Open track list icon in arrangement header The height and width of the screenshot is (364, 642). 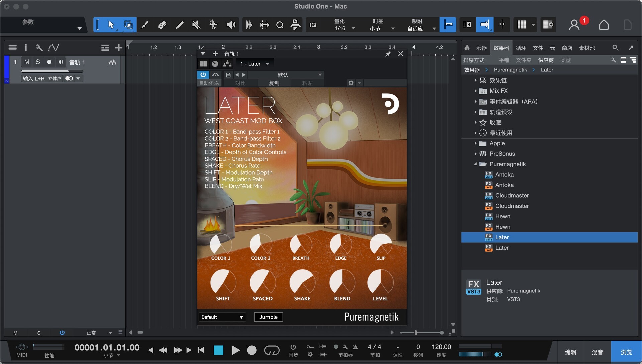click(13, 48)
